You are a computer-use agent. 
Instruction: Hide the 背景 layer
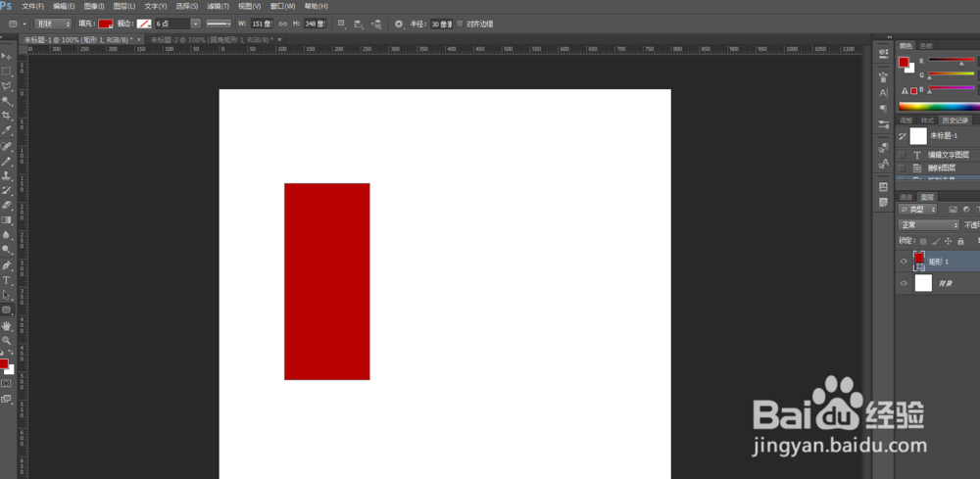(x=904, y=283)
